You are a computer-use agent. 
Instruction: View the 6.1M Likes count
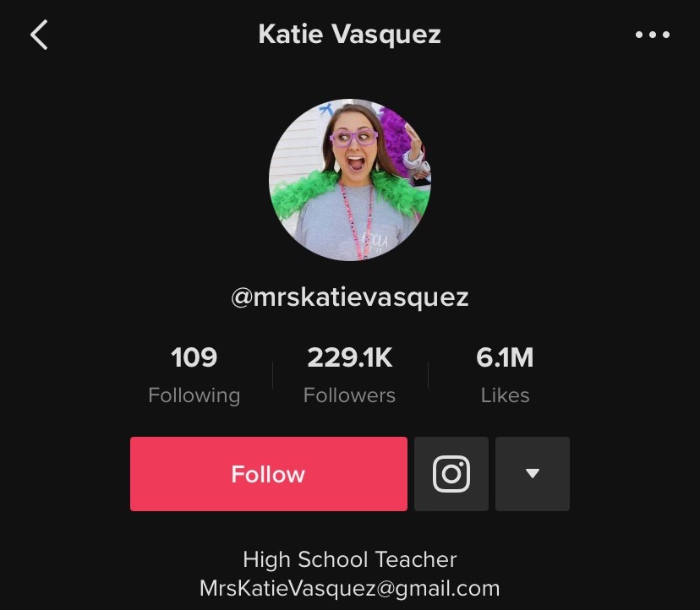point(505,376)
